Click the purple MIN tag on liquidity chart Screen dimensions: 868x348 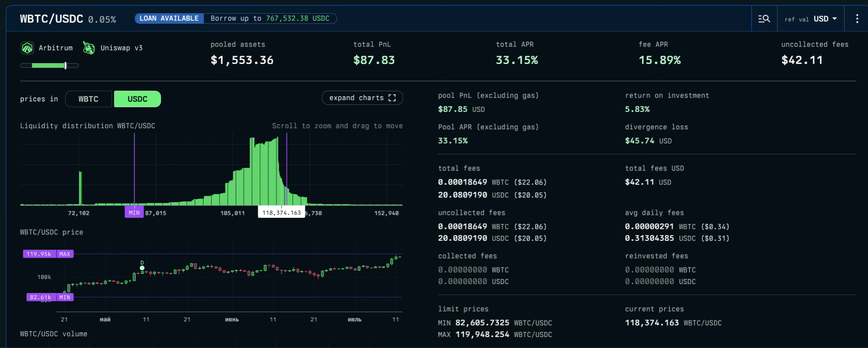coord(134,213)
